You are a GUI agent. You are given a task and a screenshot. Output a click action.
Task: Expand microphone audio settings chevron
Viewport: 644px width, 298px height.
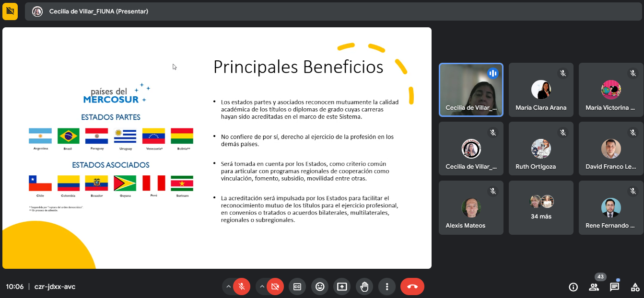228,287
